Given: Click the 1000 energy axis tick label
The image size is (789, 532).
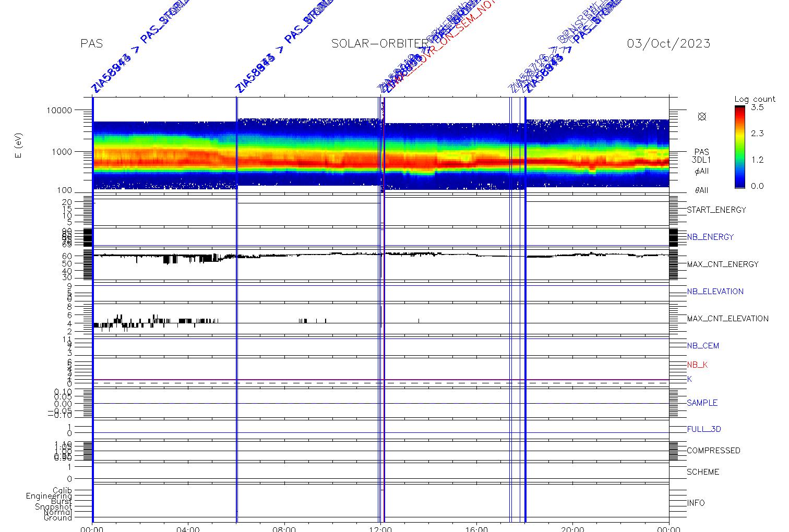Looking at the screenshot, I should (x=61, y=151).
